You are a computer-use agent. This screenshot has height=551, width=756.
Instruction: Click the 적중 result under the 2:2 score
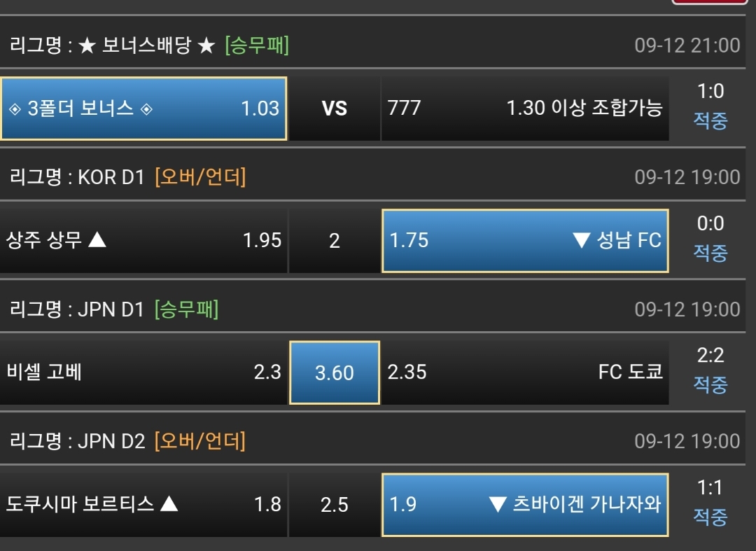(710, 384)
